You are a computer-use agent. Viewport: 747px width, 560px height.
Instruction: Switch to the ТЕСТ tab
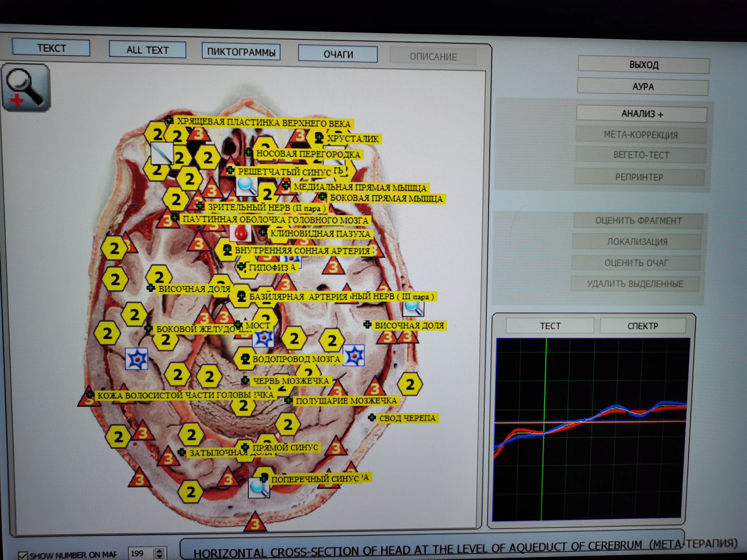pos(550,326)
